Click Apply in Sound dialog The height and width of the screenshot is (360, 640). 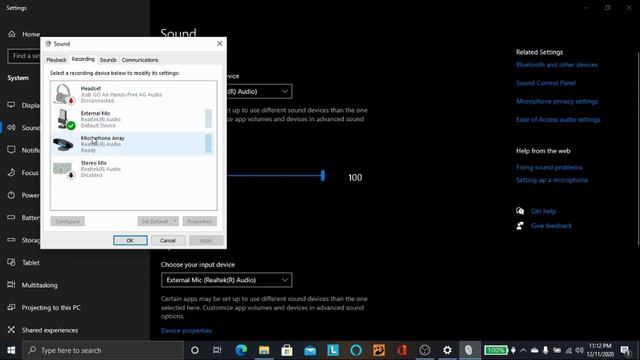(x=206, y=240)
